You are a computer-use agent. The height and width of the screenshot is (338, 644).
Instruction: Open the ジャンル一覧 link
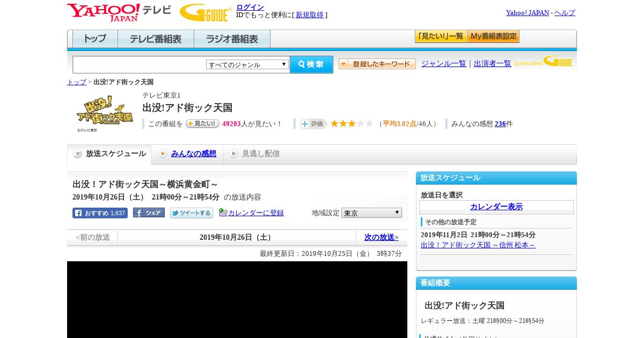click(x=444, y=64)
